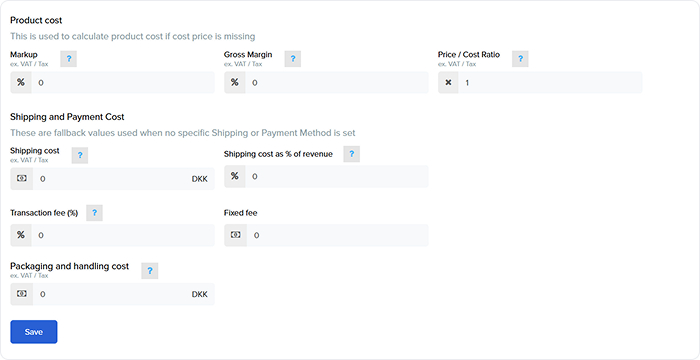The image size is (700, 360).
Task: Click the Gross Margin help icon
Action: point(292,59)
